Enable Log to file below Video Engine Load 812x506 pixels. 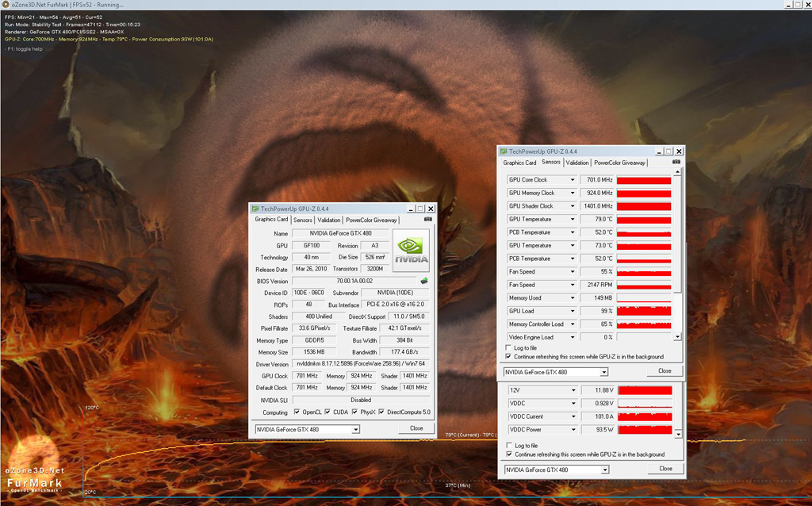(x=508, y=347)
